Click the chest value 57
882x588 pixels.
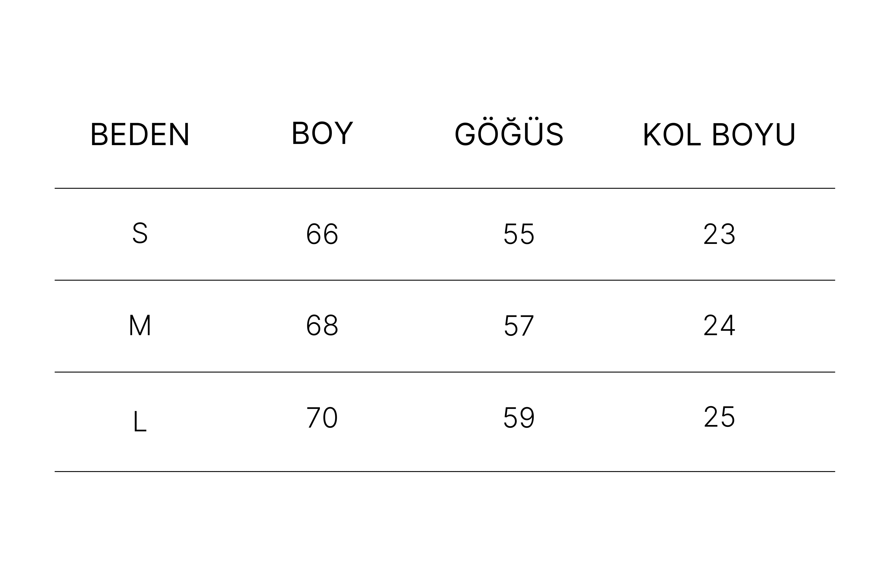pos(519,325)
